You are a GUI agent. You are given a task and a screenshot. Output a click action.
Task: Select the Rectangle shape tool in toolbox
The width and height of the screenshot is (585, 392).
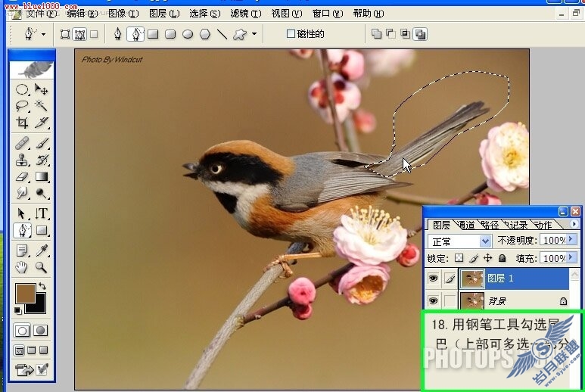tap(41, 230)
